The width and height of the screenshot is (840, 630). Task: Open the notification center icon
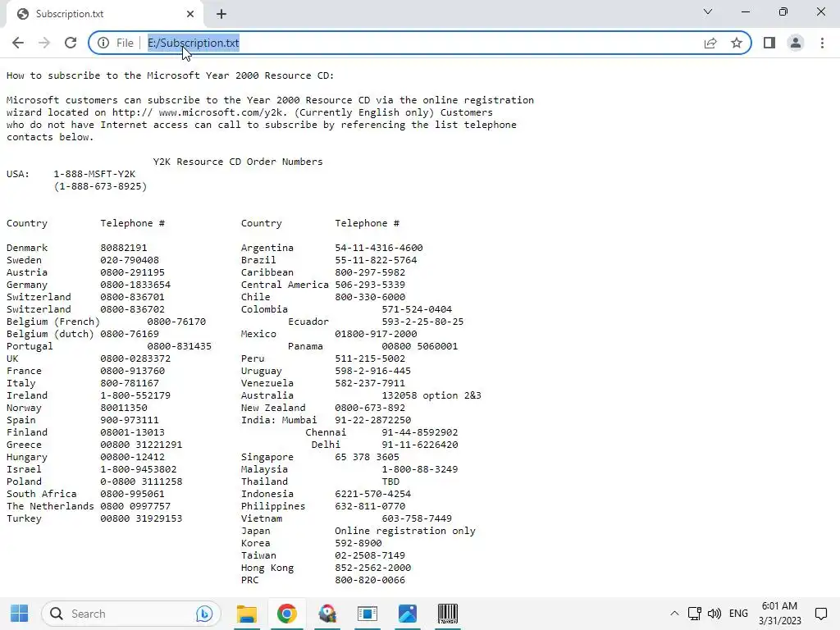tap(821, 614)
